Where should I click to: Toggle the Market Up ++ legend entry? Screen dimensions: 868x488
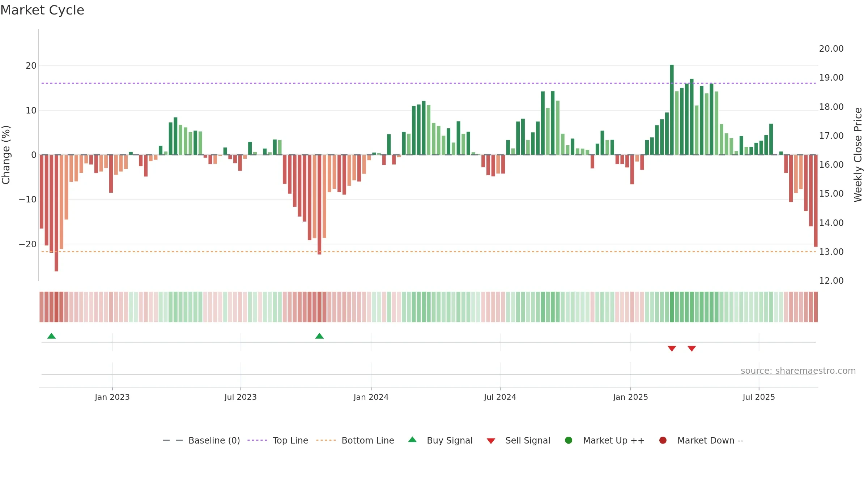coord(605,441)
